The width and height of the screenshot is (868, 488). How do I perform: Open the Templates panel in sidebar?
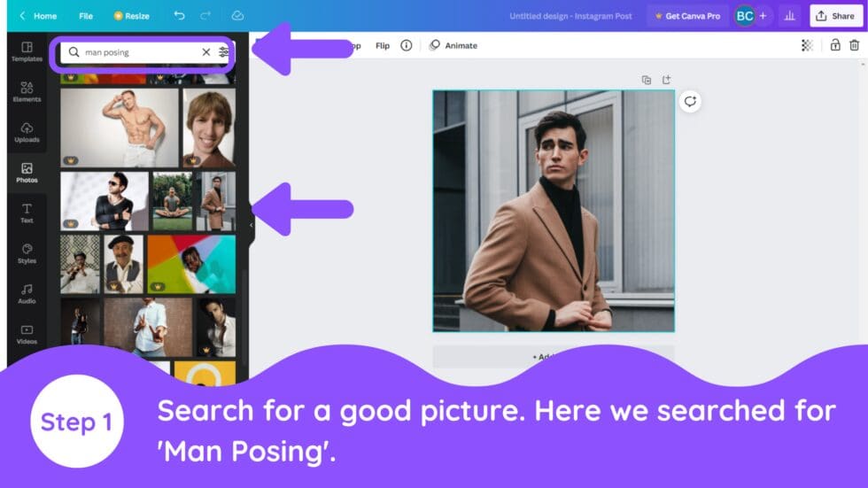pyautogui.click(x=27, y=51)
